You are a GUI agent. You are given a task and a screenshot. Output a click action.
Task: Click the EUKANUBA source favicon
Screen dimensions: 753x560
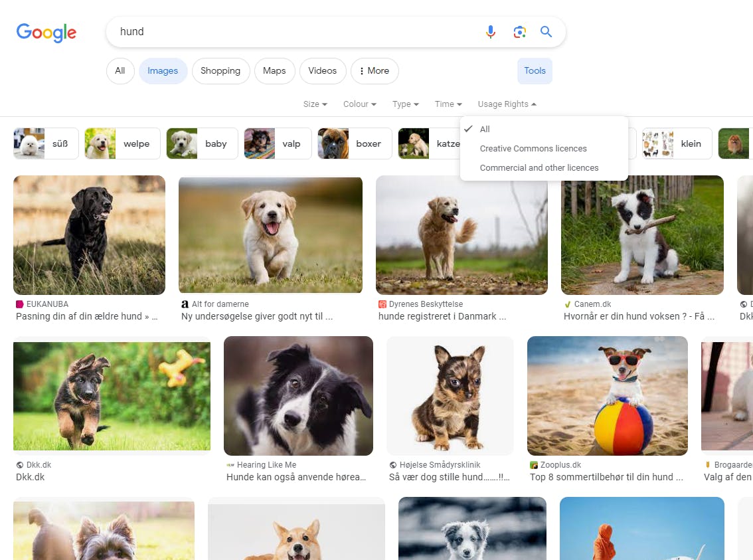pyautogui.click(x=20, y=304)
